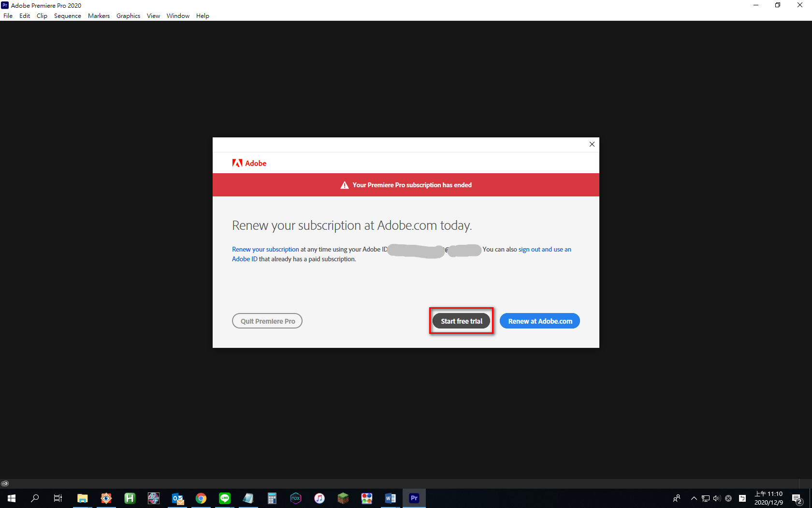Open the File menu

pyautogui.click(x=8, y=15)
